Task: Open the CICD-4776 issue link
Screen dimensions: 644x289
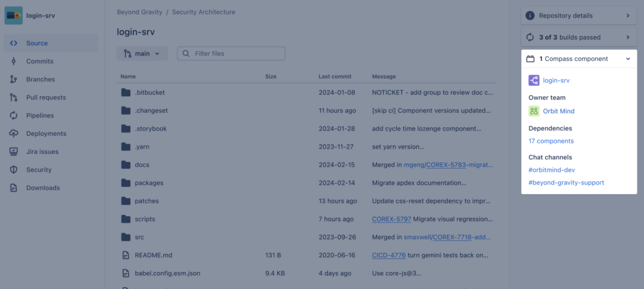Action: coord(389,255)
